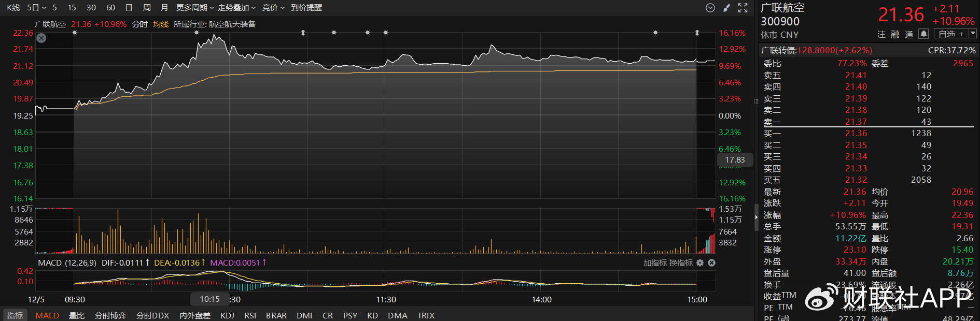Viewport: 980px width, 321px height.
Task: Select the 月 monthly period
Action: pyautogui.click(x=164, y=8)
